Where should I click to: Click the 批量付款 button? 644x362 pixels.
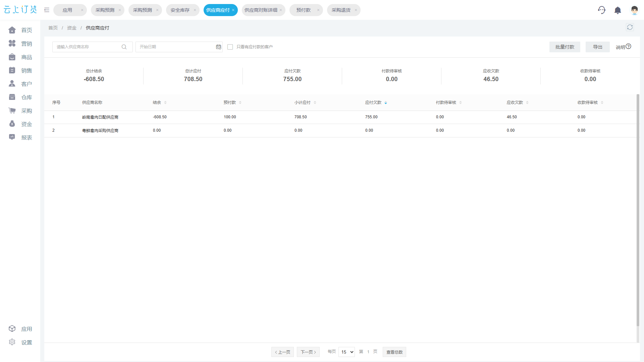(565, 47)
